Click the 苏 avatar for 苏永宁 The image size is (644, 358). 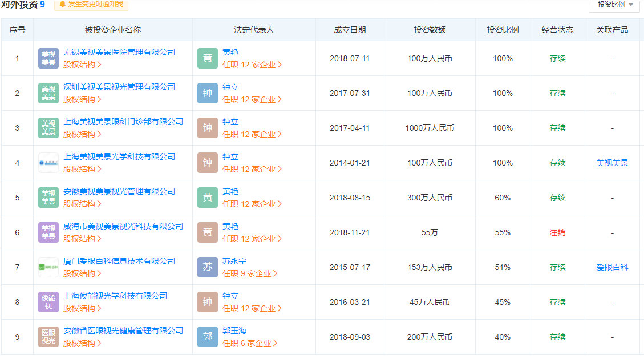[x=208, y=267]
